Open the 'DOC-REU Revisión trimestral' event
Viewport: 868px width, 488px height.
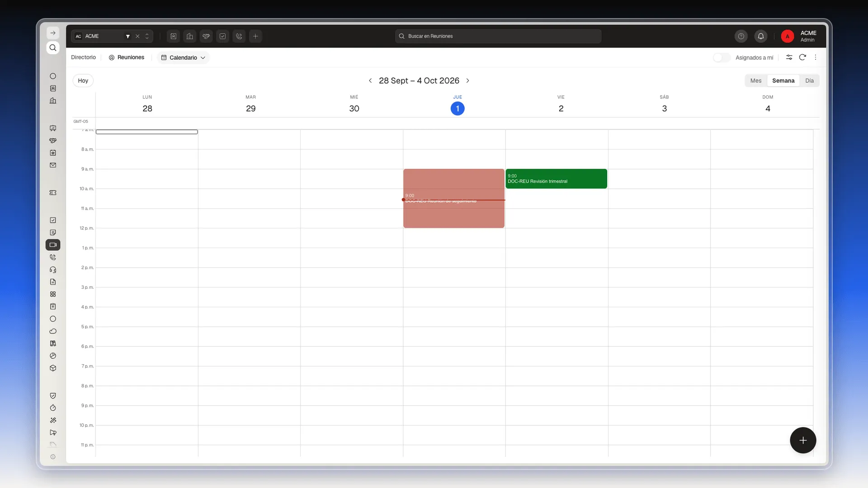556,178
